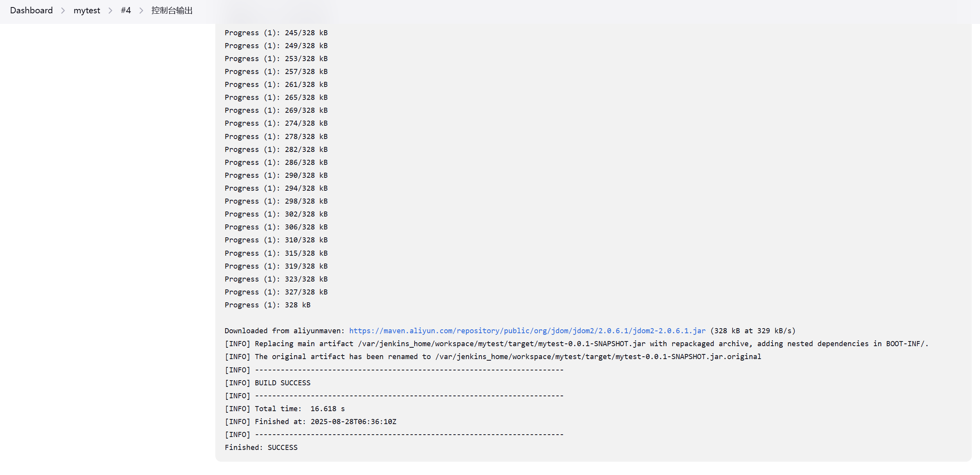Screen dimensions: 980x475
Task: Open the Dashboard breadcrumb
Action: point(31,11)
